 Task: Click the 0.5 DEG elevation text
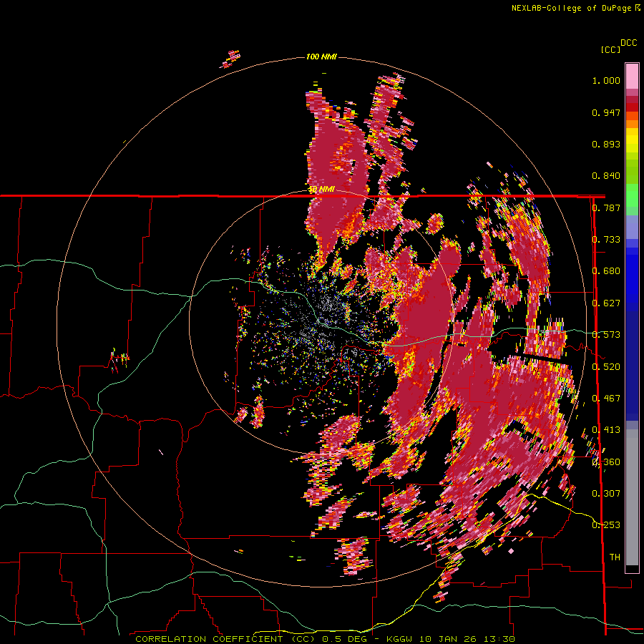pyautogui.click(x=344, y=639)
